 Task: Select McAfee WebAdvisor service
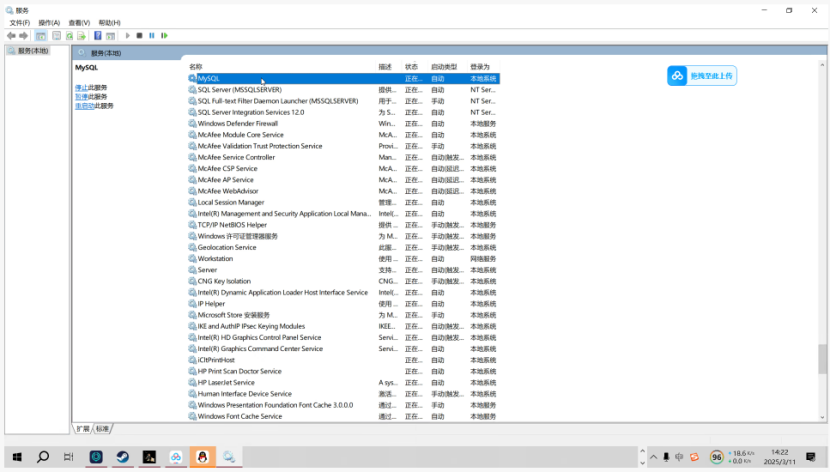tap(344, 191)
